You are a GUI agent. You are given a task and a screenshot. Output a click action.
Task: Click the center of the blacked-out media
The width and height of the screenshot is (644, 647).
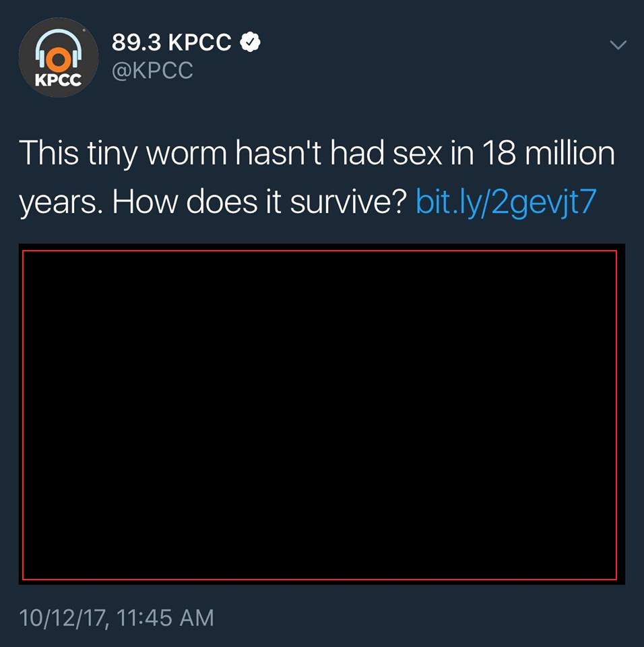320,415
